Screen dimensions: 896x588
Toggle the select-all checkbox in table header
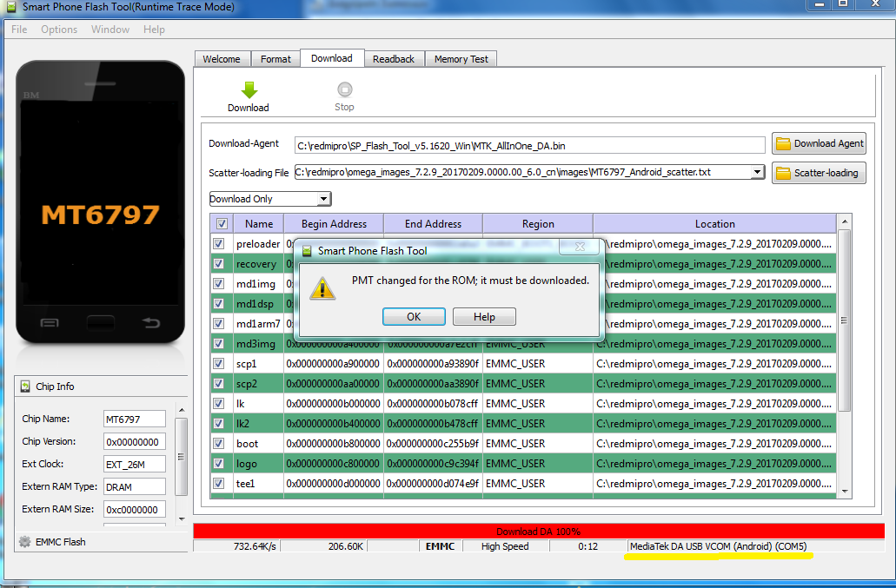point(221,224)
